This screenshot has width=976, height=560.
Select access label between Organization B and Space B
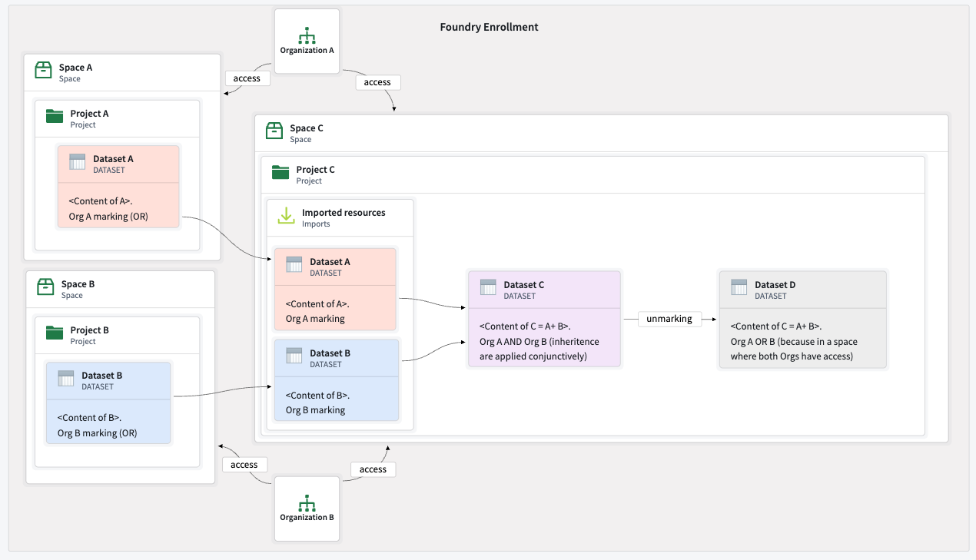tap(244, 464)
